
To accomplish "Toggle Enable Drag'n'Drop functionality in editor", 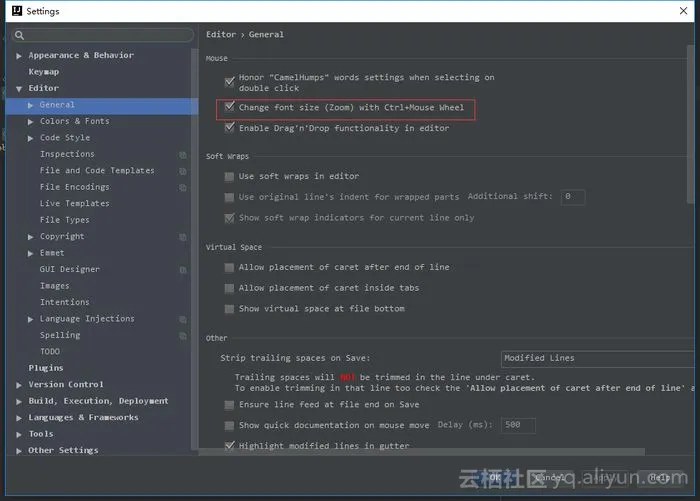I will [229, 128].
